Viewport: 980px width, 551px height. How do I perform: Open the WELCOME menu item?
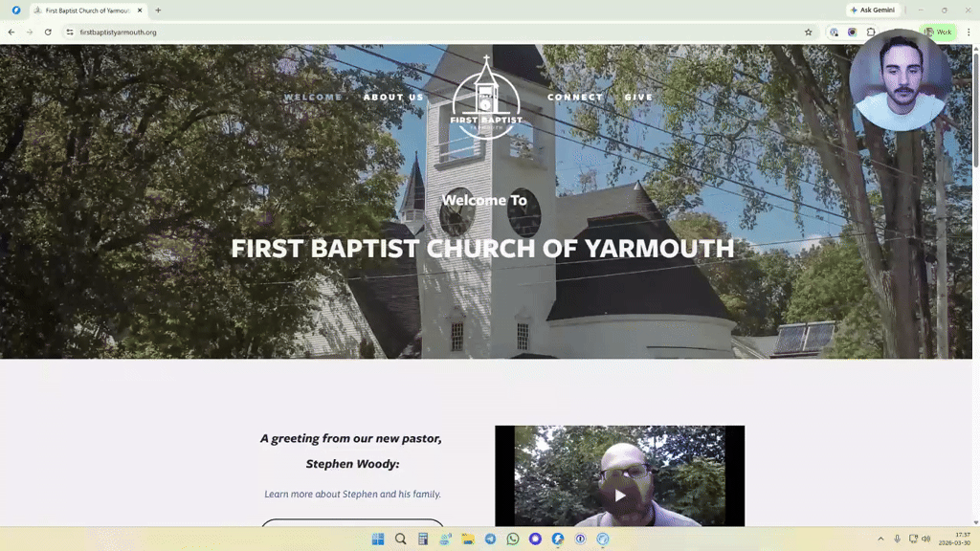(x=313, y=97)
